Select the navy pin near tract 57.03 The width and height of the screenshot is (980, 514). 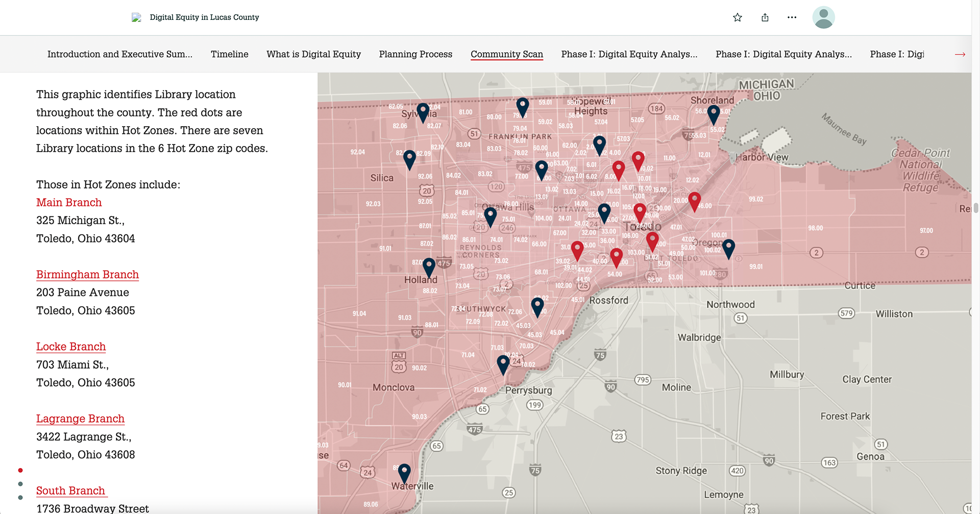(x=599, y=146)
